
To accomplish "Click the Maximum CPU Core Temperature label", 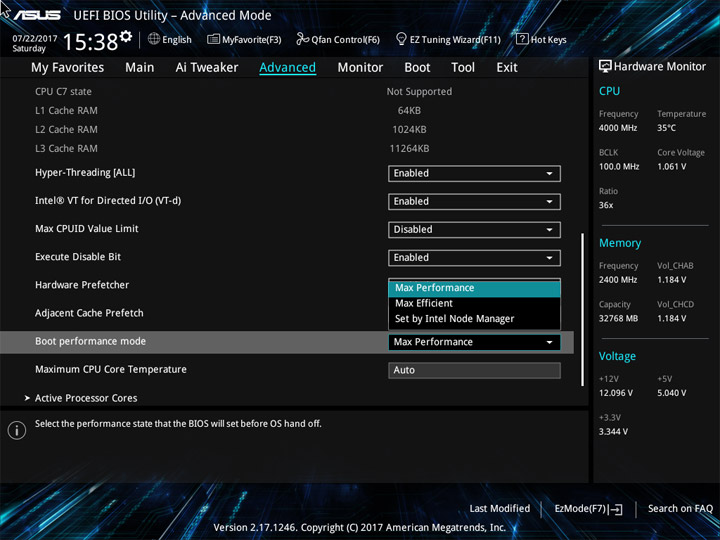I will [x=111, y=370].
